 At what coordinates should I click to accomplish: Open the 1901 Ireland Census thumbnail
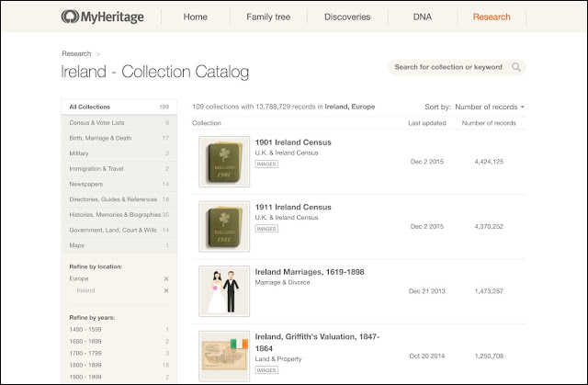[x=224, y=162]
